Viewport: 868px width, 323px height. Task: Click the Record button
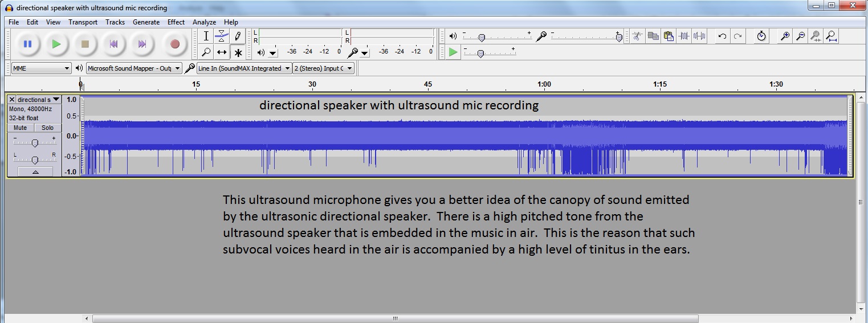coord(175,44)
